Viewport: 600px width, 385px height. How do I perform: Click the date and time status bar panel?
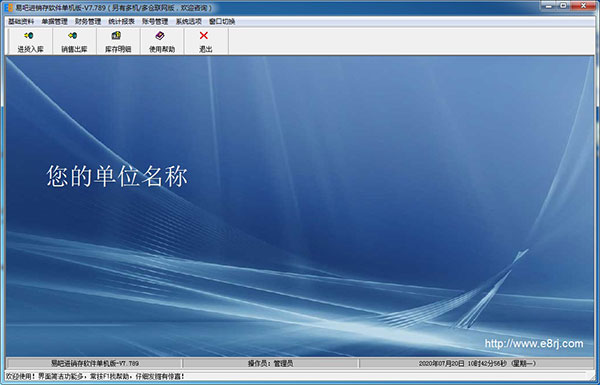point(477,363)
